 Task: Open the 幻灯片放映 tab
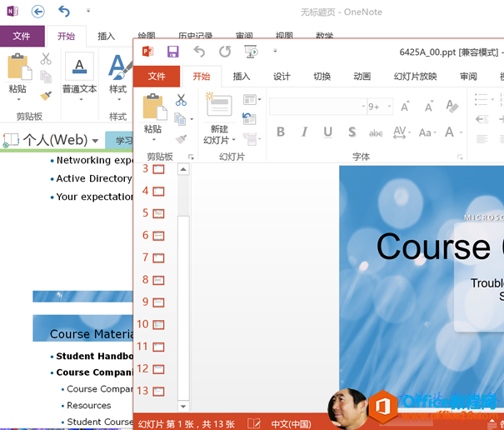pyautogui.click(x=416, y=76)
